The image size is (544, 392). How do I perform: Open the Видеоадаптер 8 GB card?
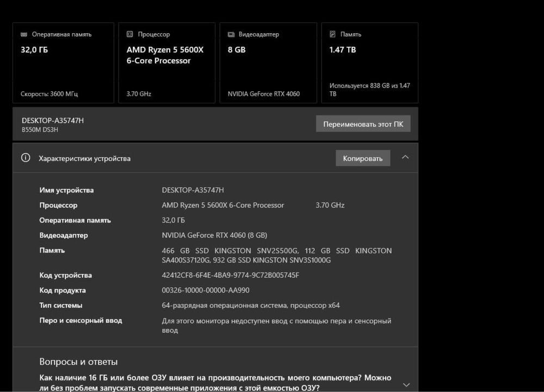pos(268,63)
